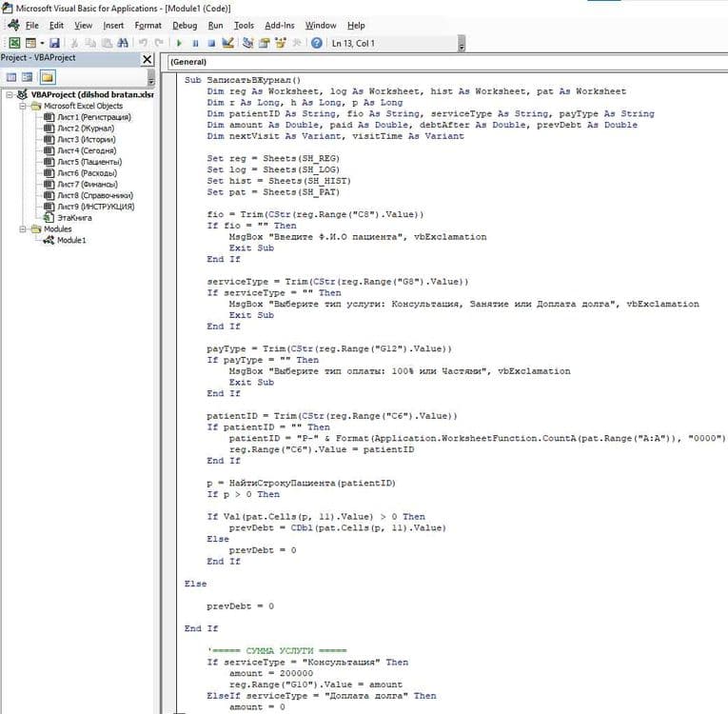Click Insert UserForm toolbar icon
The height and width of the screenshot is (714, 728).
click(x=30, y=43)
